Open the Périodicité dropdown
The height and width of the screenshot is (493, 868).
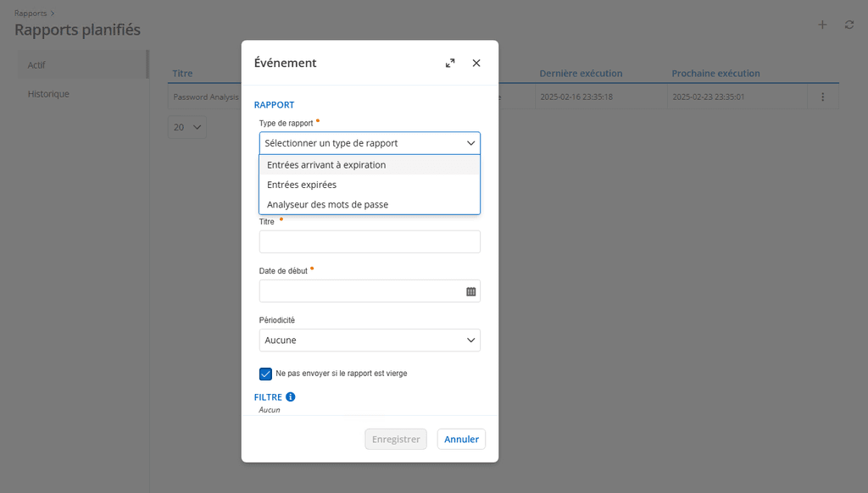tap(370, 341)
